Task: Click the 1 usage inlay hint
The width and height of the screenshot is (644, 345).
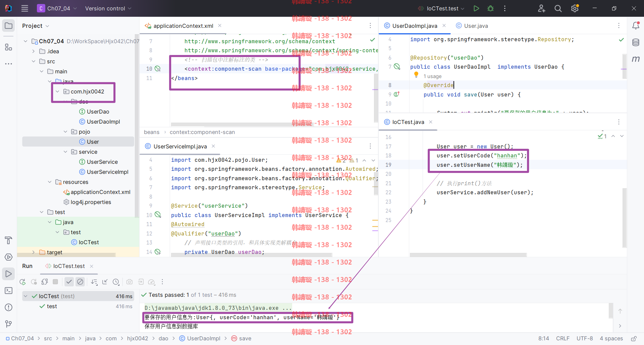Action: pos(432,76)
